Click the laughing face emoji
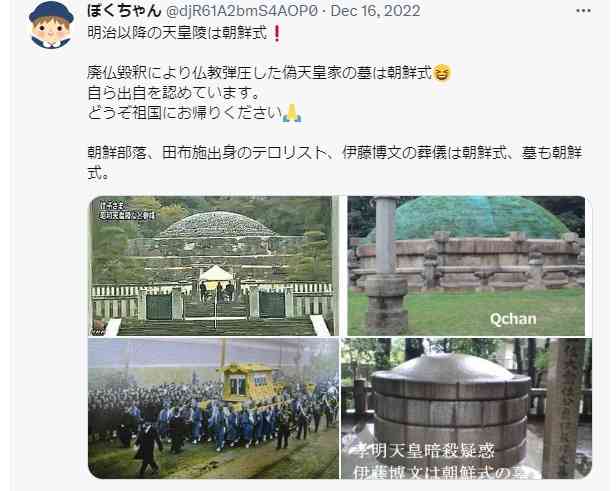Image resolution: width=616 pixels, height=491 pixels. (x=442, y=73)
